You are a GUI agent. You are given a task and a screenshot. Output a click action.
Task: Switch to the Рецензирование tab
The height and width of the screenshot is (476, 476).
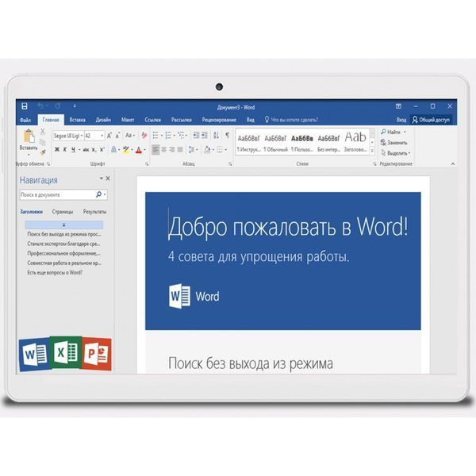[219, 120]
